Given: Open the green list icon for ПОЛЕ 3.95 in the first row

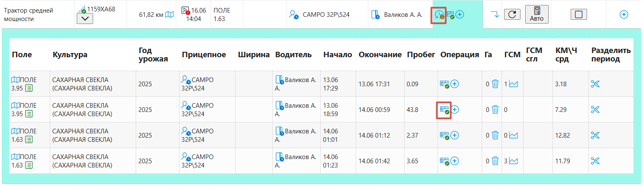Looking at the screenshot, I should pyautogui.click(x=29, y=88).
